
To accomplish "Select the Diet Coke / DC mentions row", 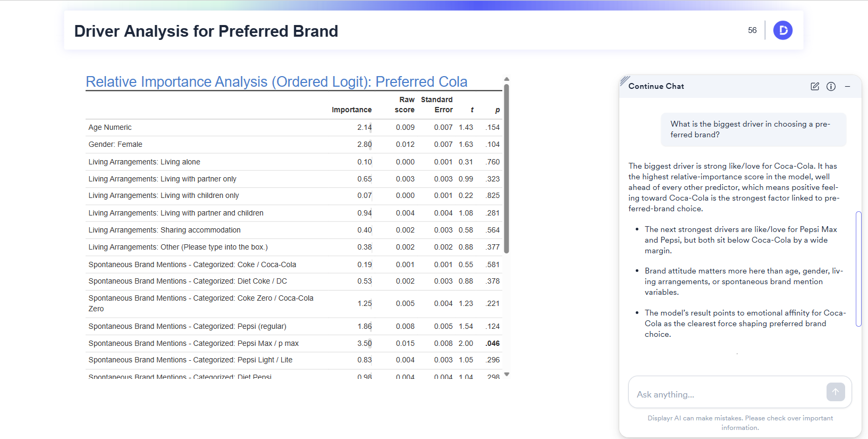I will (x=294, y=281).
